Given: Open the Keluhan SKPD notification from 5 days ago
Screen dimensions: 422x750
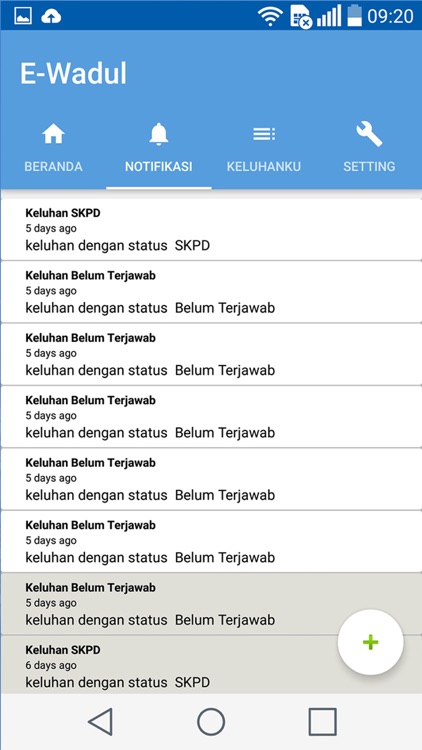Looking at the screenshot, I should pyautogui.click(x=211, y=230).
